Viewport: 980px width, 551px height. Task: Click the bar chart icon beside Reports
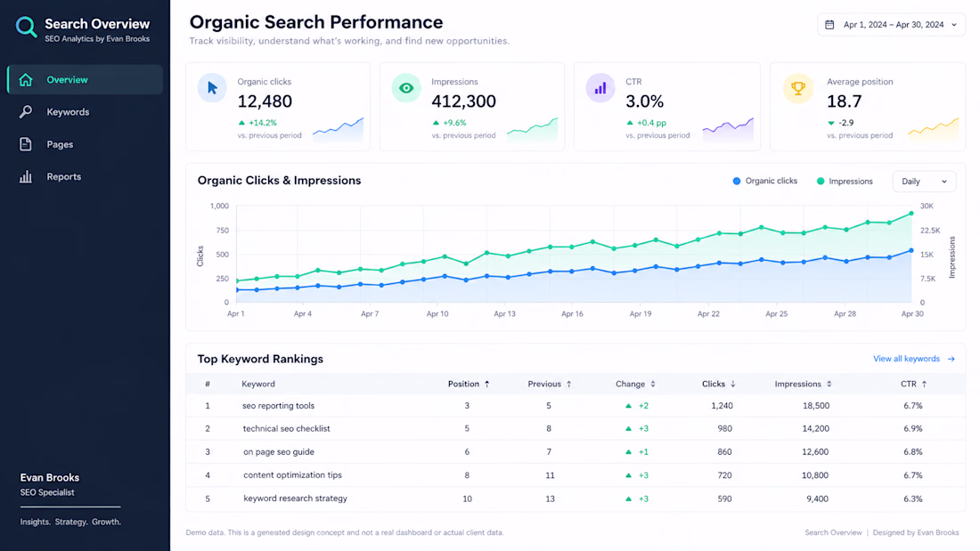[26, 177]
